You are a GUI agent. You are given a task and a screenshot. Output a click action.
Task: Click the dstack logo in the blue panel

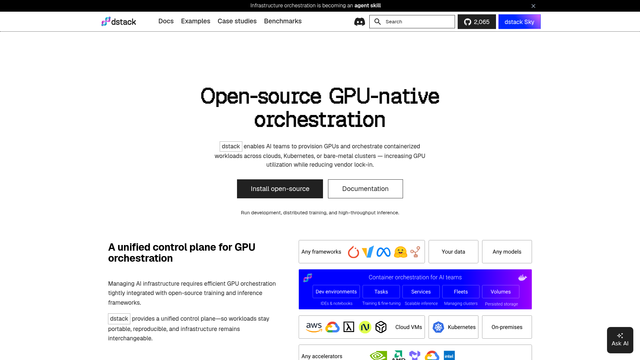pyautogui.click(x=308, y=278)
